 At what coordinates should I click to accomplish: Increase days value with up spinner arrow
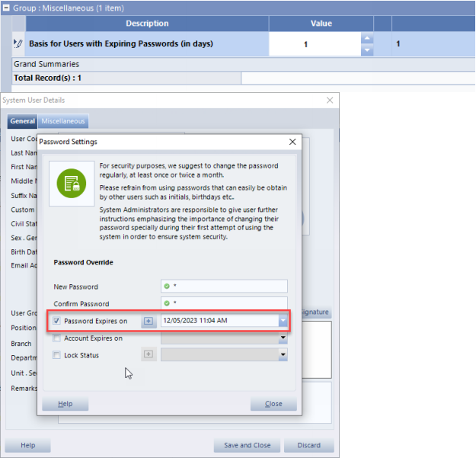click(367, 39)
